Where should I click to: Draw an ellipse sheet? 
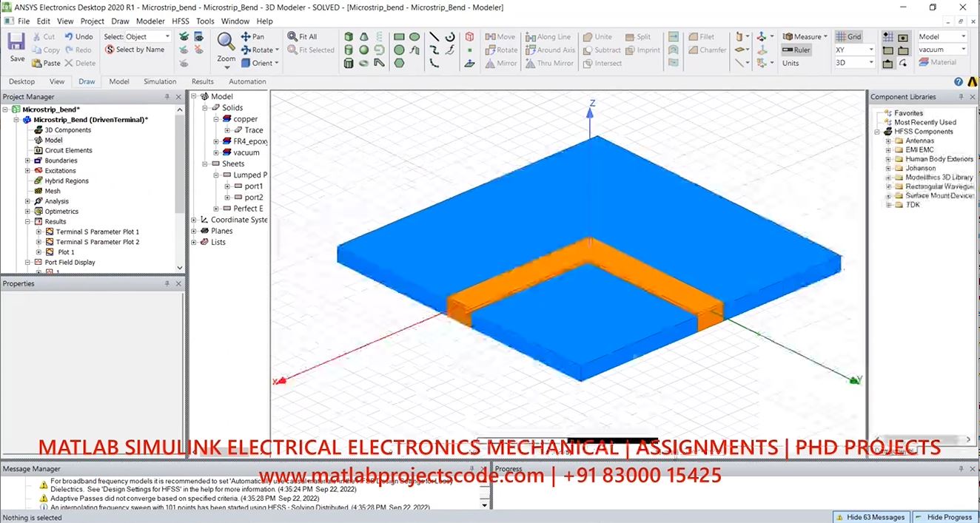415,36
